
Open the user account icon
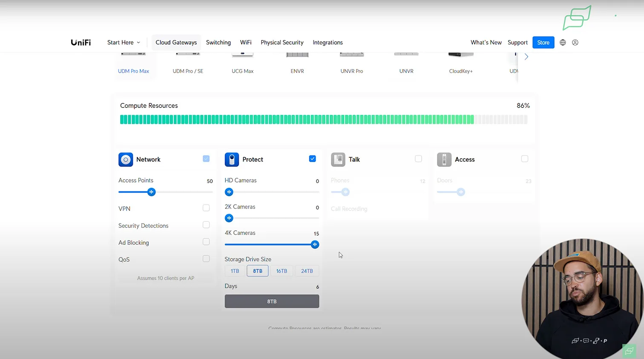[575, 43]
